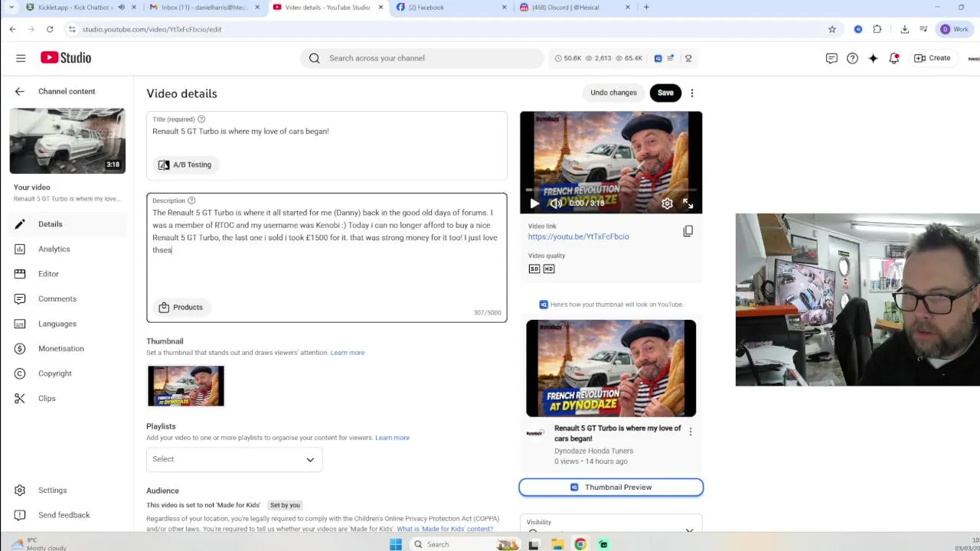Viewport: 980px width, 551px height.
Task: Expand the preview player to fullscreen
Action: coord(688,204)
